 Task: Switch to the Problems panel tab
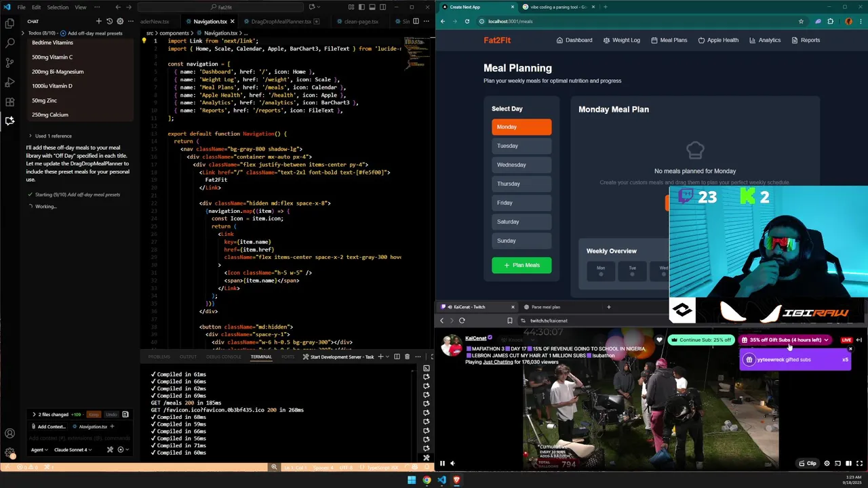tap(159, 357)
